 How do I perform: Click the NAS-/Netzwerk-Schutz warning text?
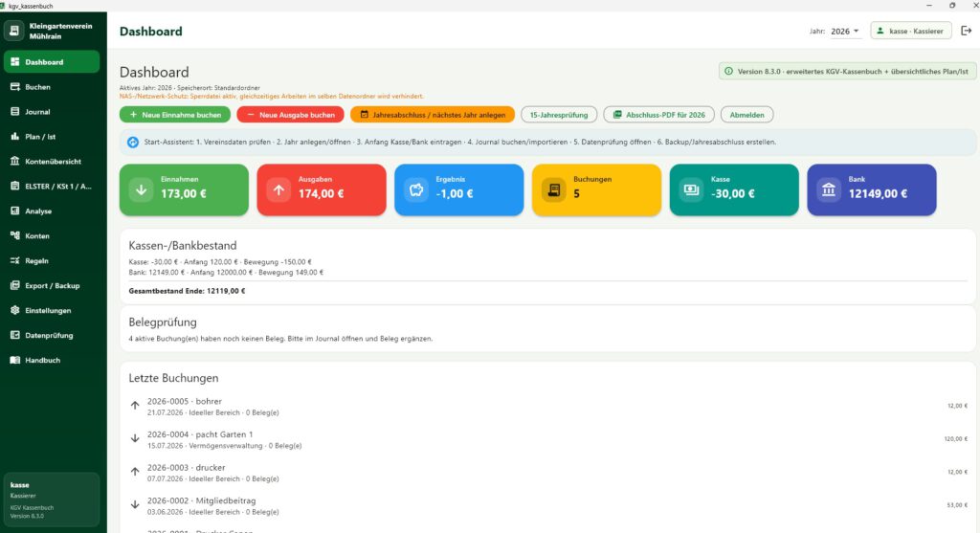tap(271, 97)
